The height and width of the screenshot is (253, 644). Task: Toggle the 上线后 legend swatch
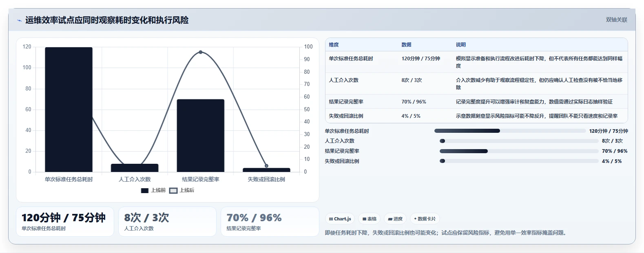point(173,191)
